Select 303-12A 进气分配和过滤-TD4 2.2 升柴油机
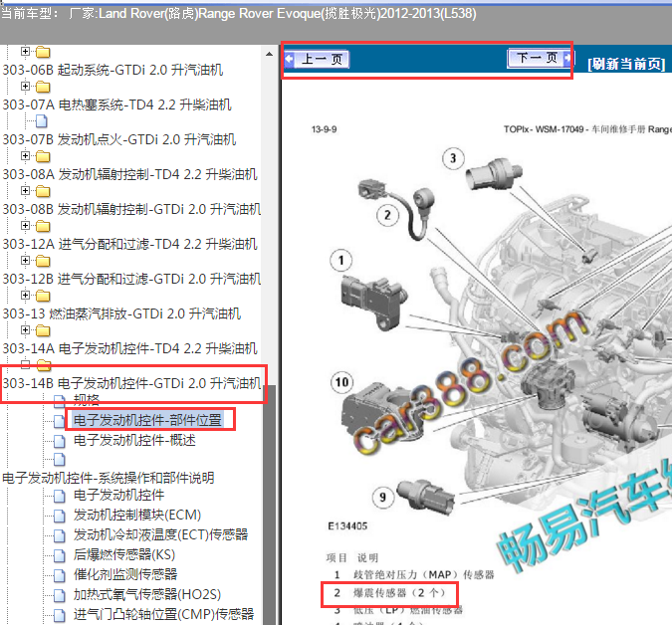This screenshot has height=625, width=672. tap(129, 244)
